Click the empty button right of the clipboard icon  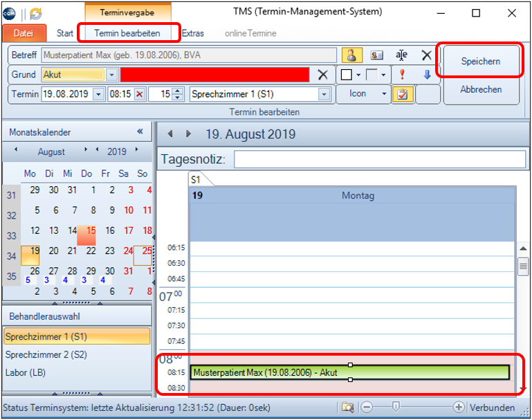428,94
